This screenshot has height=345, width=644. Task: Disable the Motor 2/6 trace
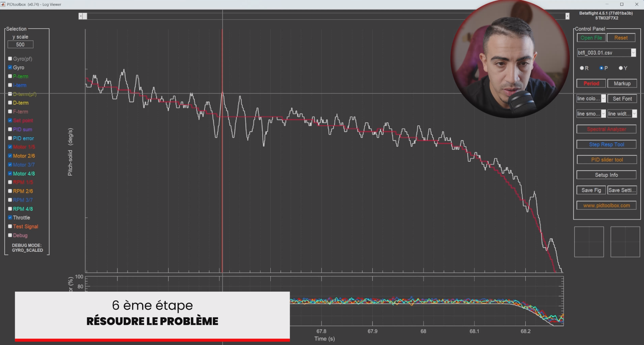10,156
